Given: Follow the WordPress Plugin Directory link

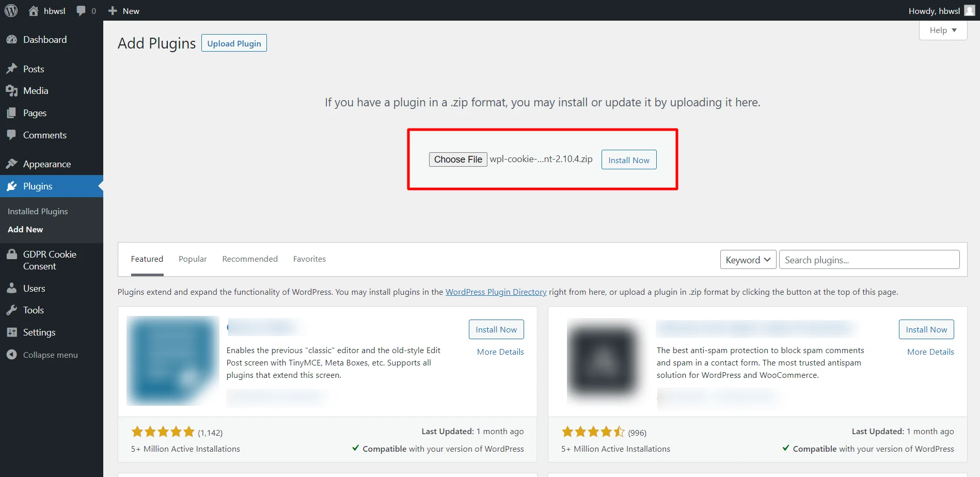Looking at the screenshot, I should (x=496, y=292).
